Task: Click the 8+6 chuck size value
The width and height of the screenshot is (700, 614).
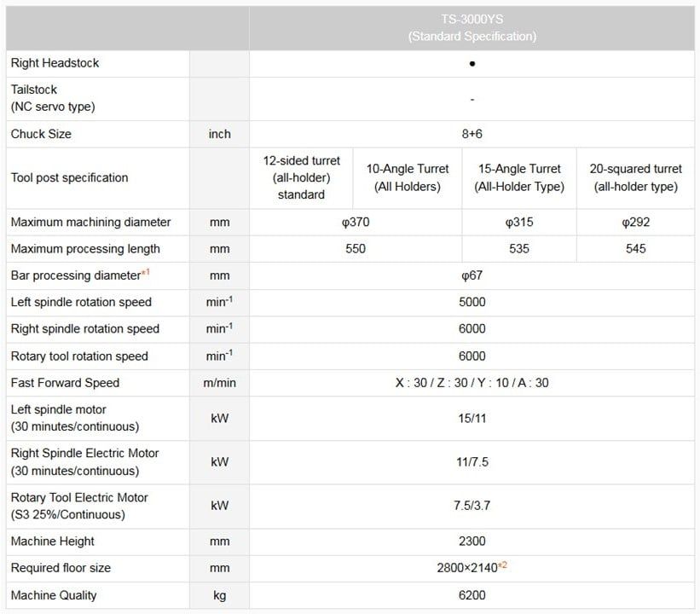Action: coord(471,134)
